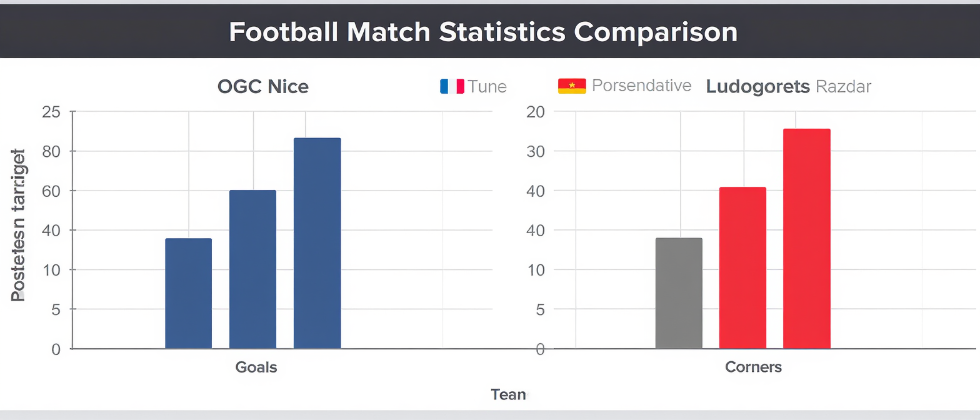
Task: Click the Football Match Statistics Comparison heading
Action: [482, 32]
